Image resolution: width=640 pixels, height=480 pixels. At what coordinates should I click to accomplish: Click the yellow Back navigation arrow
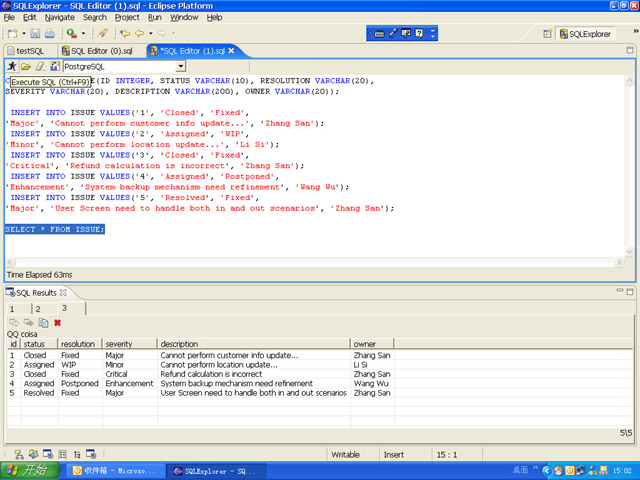tap(140, 33)
